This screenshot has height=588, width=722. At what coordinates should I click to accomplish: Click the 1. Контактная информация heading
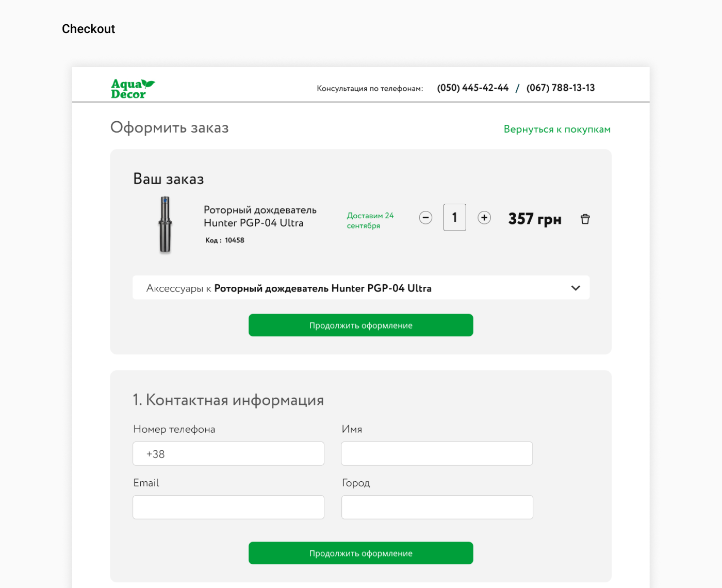pyautogui.click(x=228, y=400)
